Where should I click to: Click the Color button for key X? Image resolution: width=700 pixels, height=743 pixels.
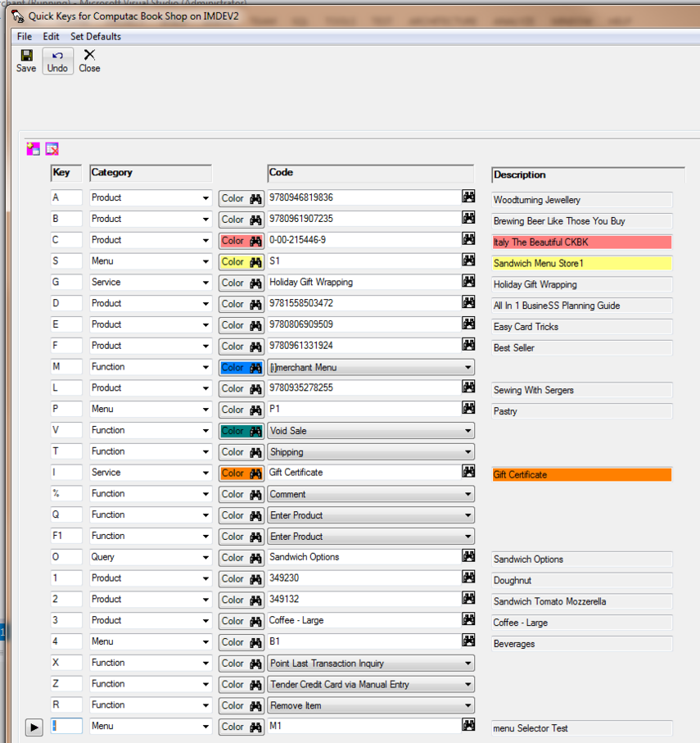coord(241,664)
